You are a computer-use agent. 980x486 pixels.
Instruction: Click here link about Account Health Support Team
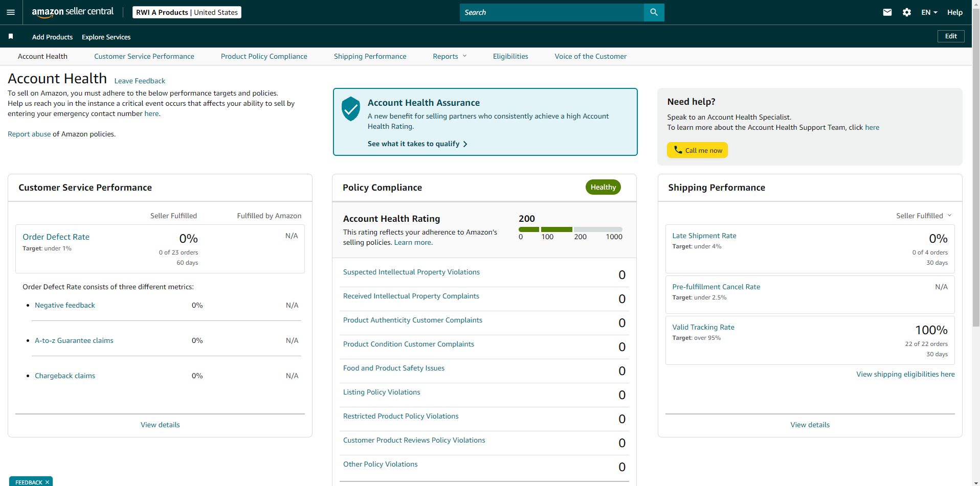tap(872, 127)
